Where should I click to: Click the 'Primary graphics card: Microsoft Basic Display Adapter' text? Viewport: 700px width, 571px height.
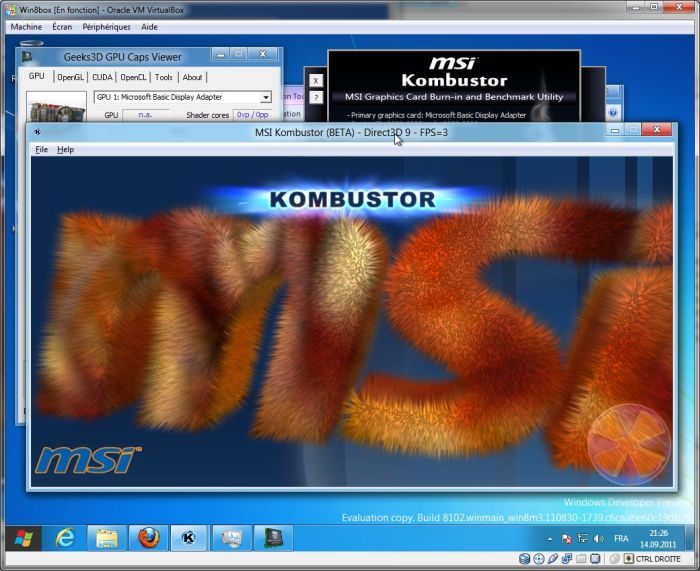[438, 115]
